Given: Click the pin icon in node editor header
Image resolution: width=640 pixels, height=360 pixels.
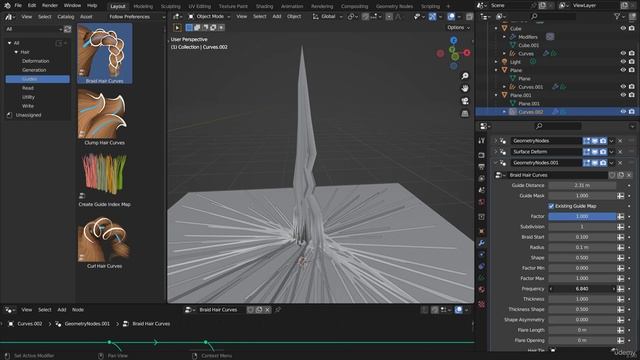Looking at the screenshot, I should point(278,310).
